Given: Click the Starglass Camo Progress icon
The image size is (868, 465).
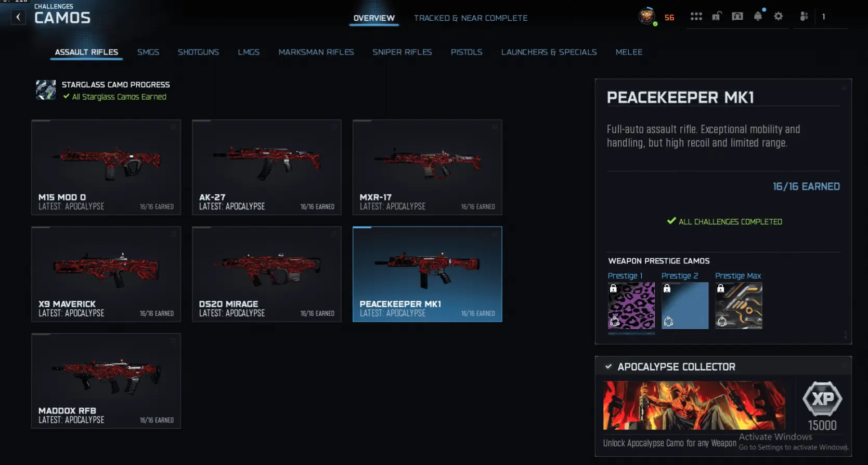Looking at the screenshot, I should click(46, 90).
